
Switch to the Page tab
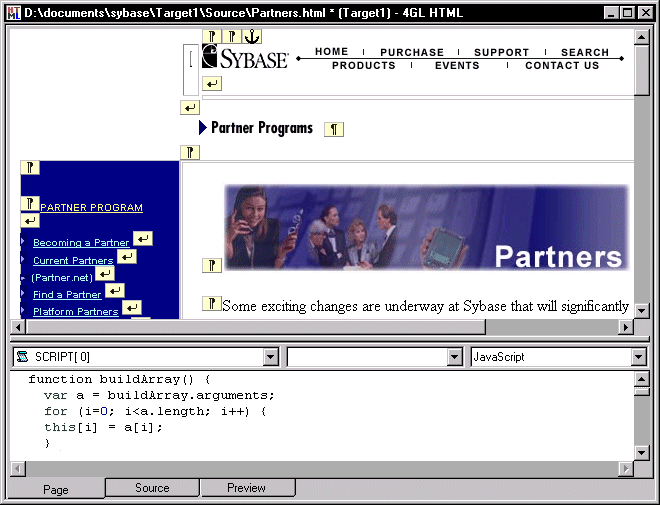56,489
